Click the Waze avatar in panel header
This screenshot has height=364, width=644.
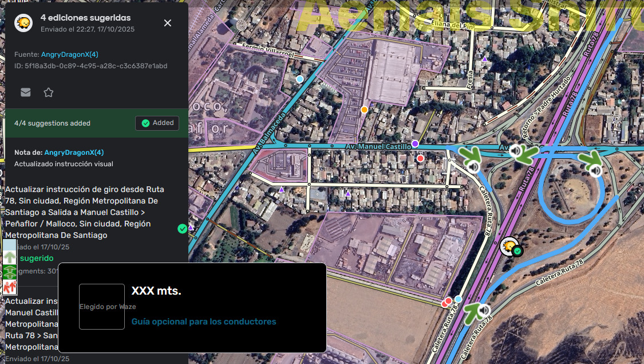pyautogui.click(x=23, y=23)
